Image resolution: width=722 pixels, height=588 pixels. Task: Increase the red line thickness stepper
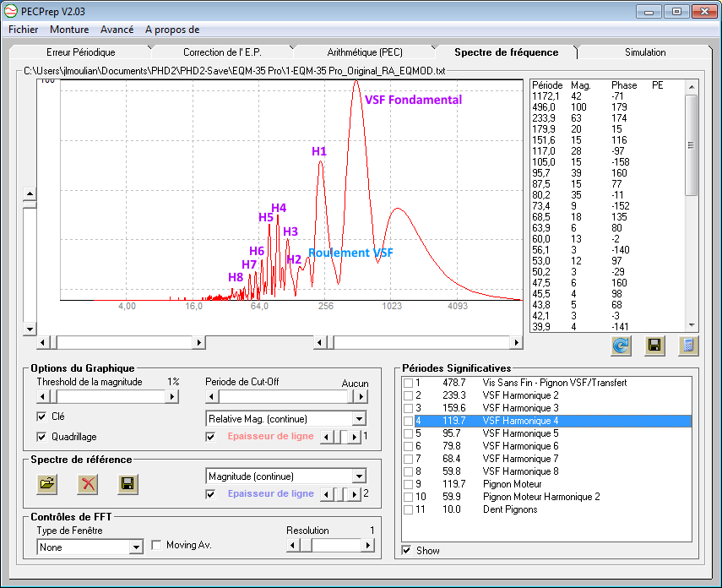coord(354,437)
